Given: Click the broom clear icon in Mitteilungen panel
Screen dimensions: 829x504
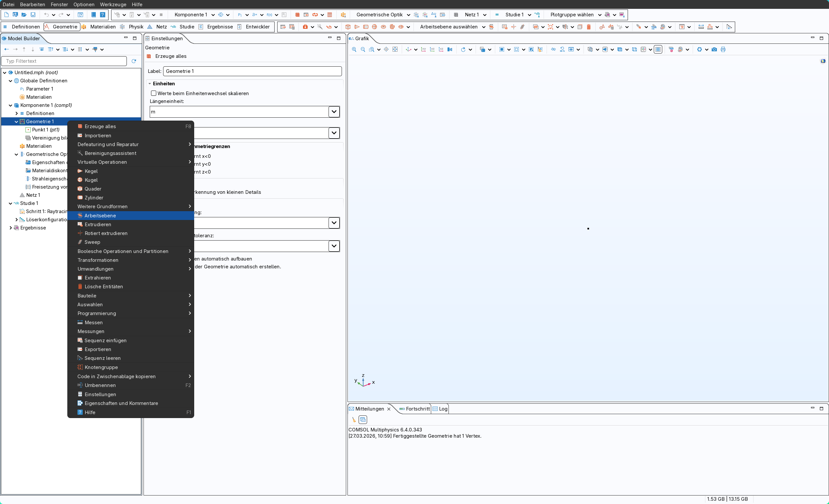Looking at the screenshot, I should [354, 420].
